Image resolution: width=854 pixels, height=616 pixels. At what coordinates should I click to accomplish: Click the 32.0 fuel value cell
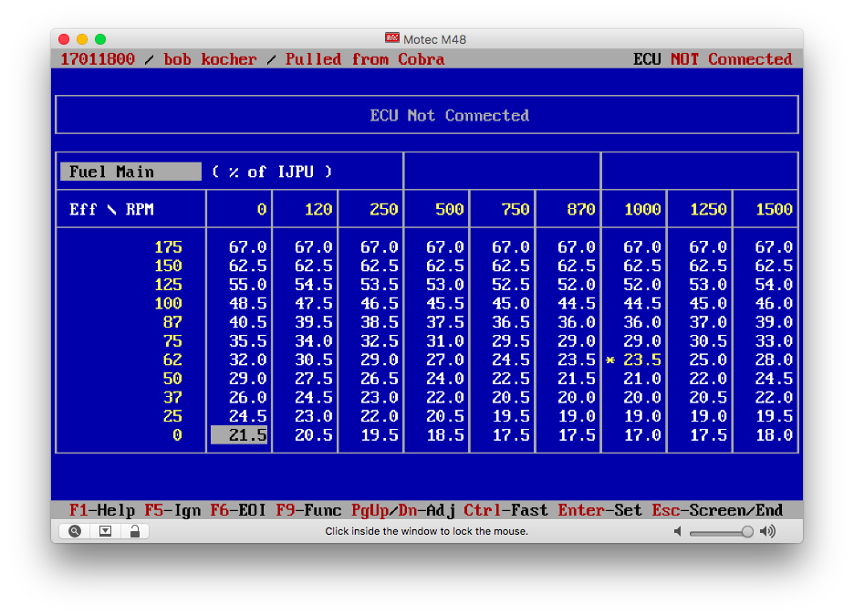click(x=248, y=360)
